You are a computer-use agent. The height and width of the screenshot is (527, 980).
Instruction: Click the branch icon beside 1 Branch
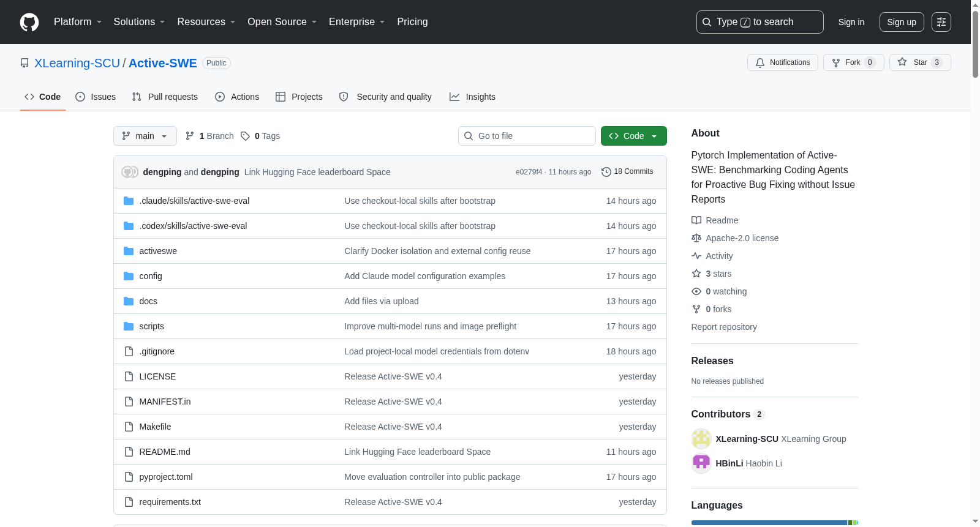click(x=190, y=136)
